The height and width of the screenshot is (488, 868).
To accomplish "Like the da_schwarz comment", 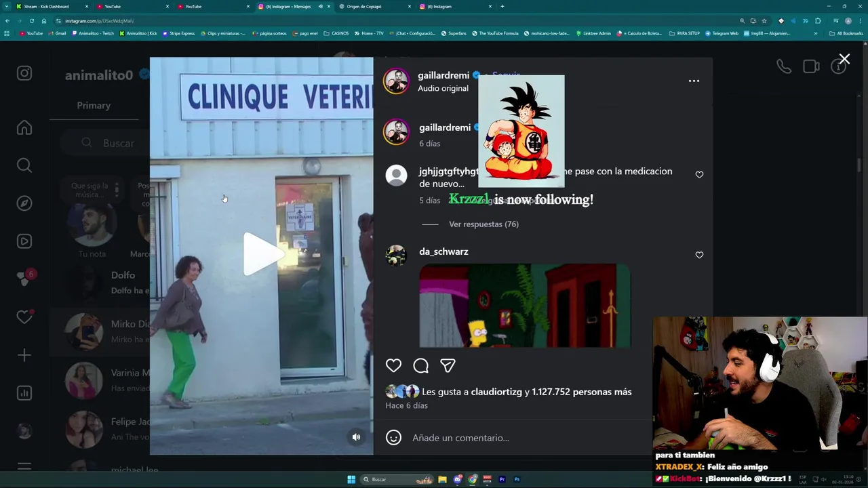I will click(x=699, y=255).
